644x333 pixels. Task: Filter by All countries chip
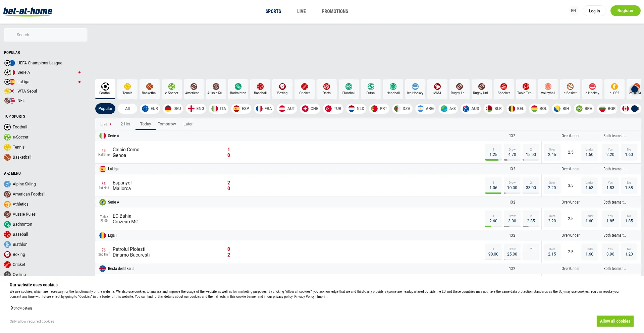point(127,109)
